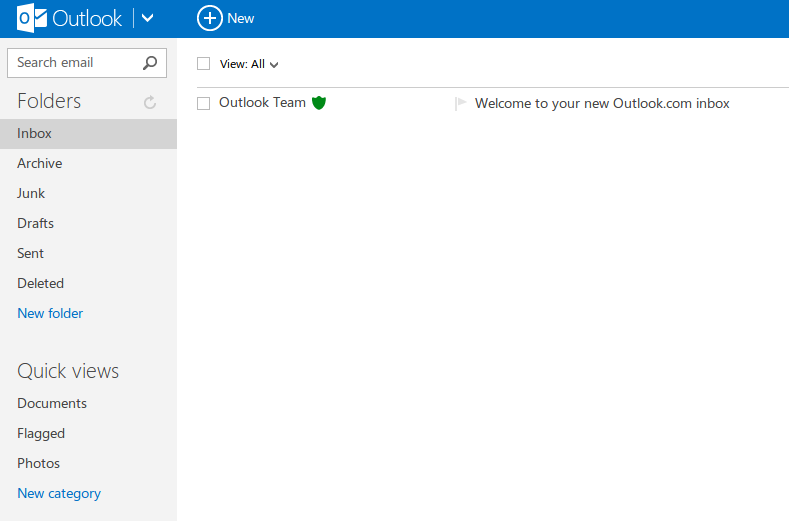The height and width of the screenshot is (521, 789).
Task: Click the New category link
Action: (x=59, y=493)
